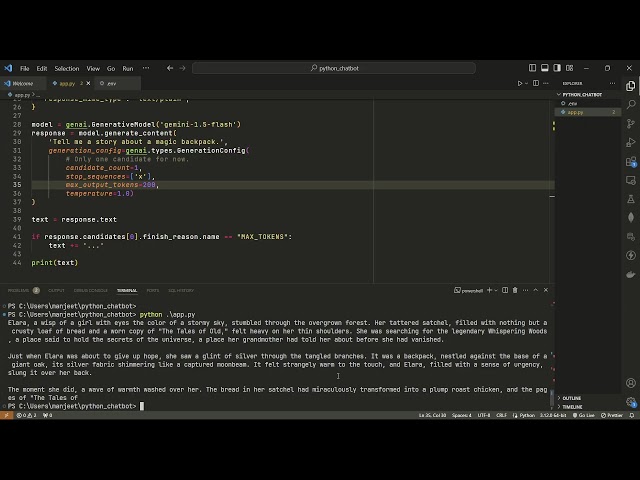Image resolution: width=640 pixels, height=480 pixels.
Task: Open the Go menu
Action: [111, 69]
